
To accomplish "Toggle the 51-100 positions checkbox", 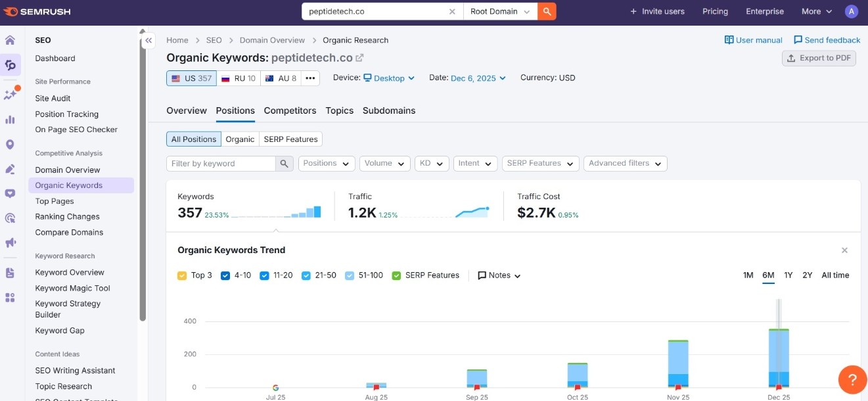I will pyautogui.click(x=350, y=275).
